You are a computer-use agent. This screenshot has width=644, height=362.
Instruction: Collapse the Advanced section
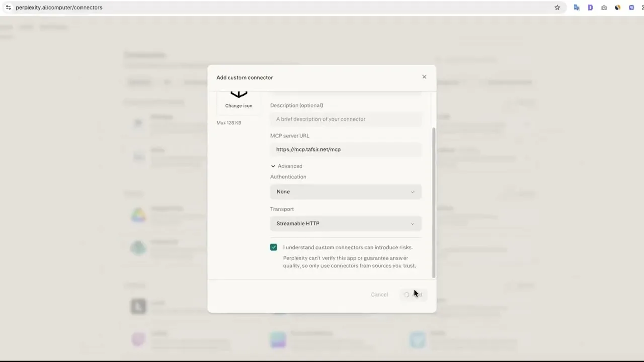point(287,166)
